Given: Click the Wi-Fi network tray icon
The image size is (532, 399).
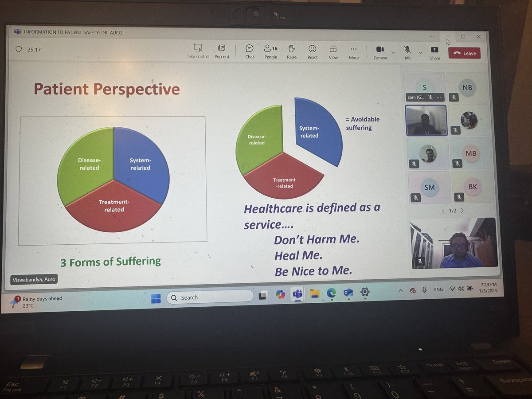Looking at the screenshot, I should (x=452, y=289).
